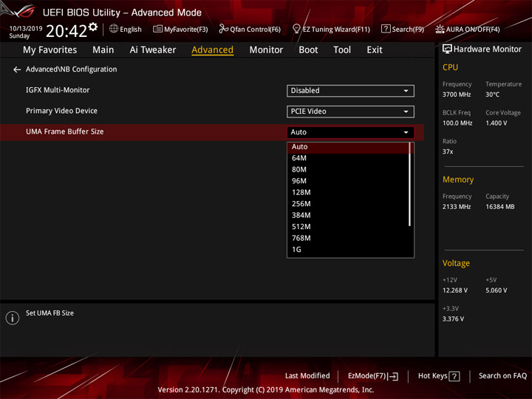Click the 10/13/2019 date text
Viewport: 532px width, 399px height.
coord(26,29)
